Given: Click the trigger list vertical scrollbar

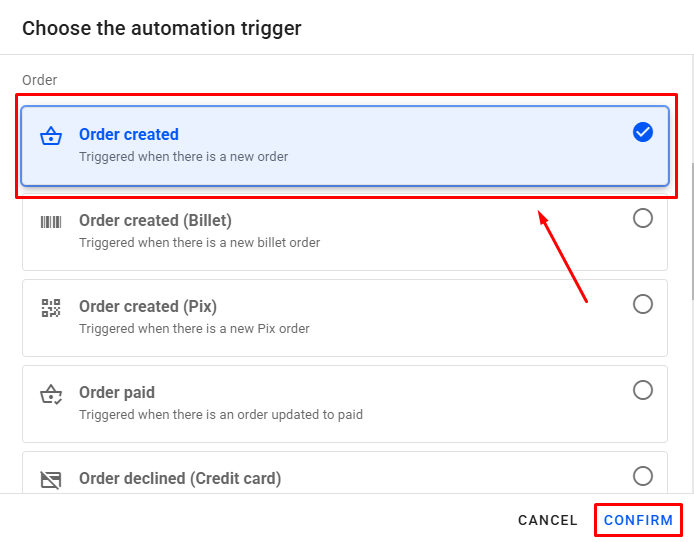Looking at the screenshot, I should point(691,230).
